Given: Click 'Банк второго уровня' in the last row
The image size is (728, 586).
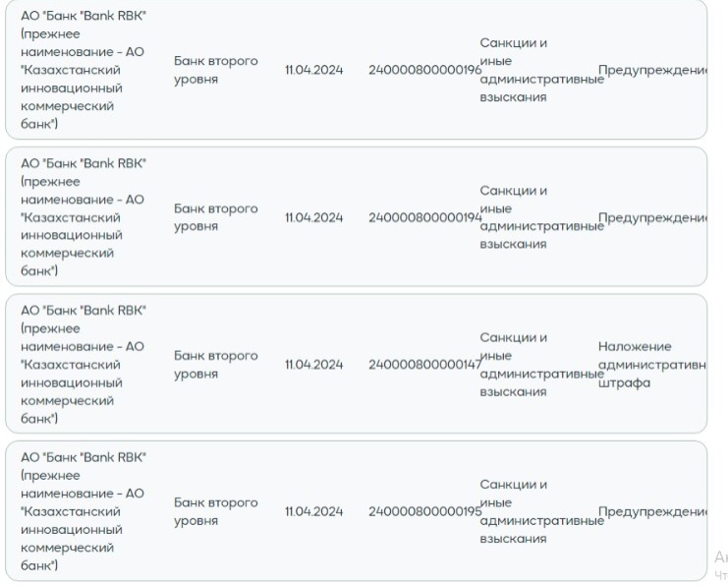Looking at the screenshot, I should pos(216,511).
